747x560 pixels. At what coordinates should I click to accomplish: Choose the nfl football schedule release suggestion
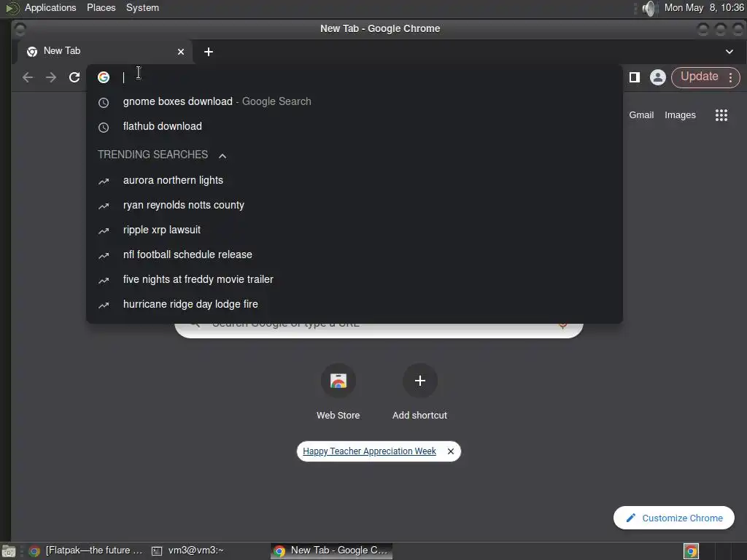click(x=355, y=254)
